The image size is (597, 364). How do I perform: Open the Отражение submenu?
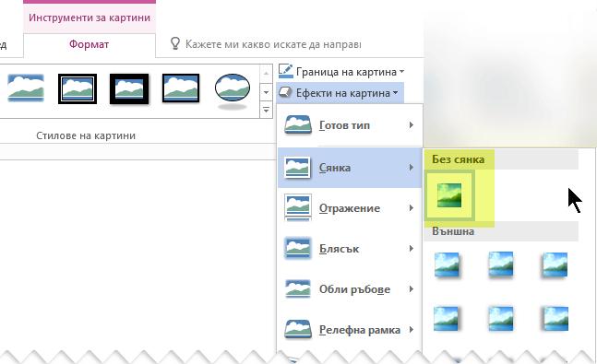click(350, 208)
